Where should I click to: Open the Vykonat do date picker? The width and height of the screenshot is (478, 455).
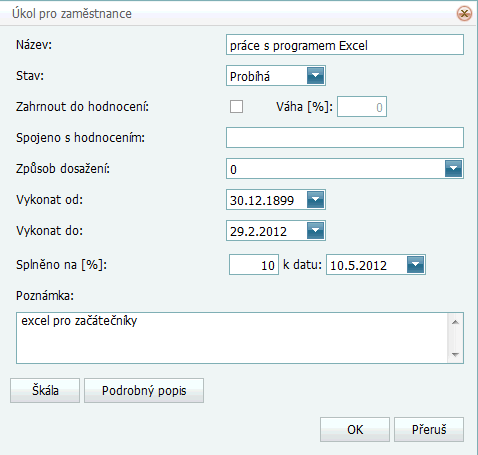click(315, 231)
